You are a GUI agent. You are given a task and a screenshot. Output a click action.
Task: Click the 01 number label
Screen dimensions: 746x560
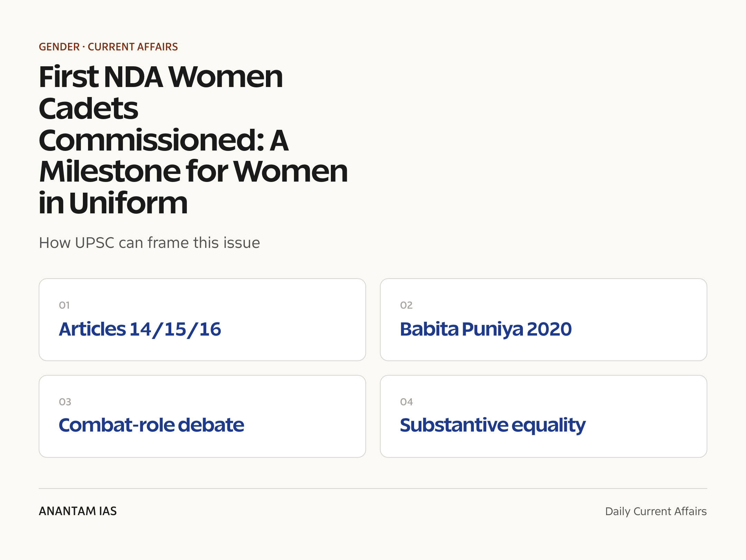pos(64,305)
